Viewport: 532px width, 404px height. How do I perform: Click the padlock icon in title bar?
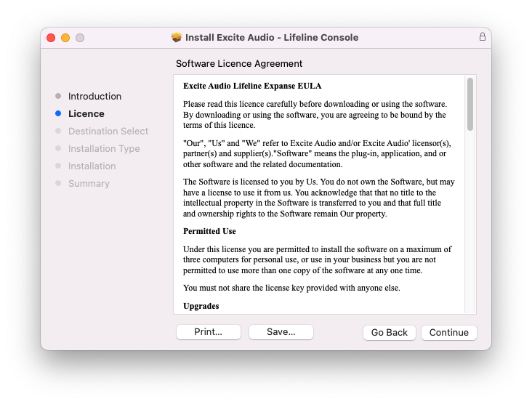pyautogui.click(x=482, y=37)
